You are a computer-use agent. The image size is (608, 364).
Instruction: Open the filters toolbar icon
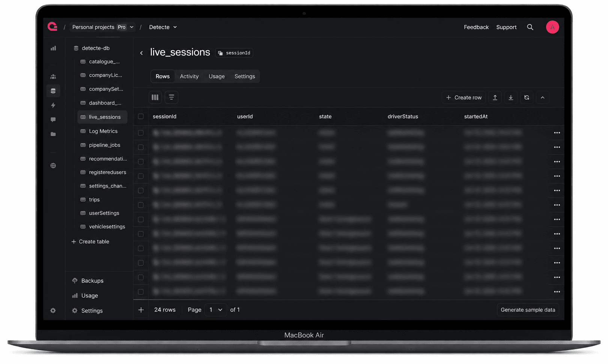click(171, 97)
